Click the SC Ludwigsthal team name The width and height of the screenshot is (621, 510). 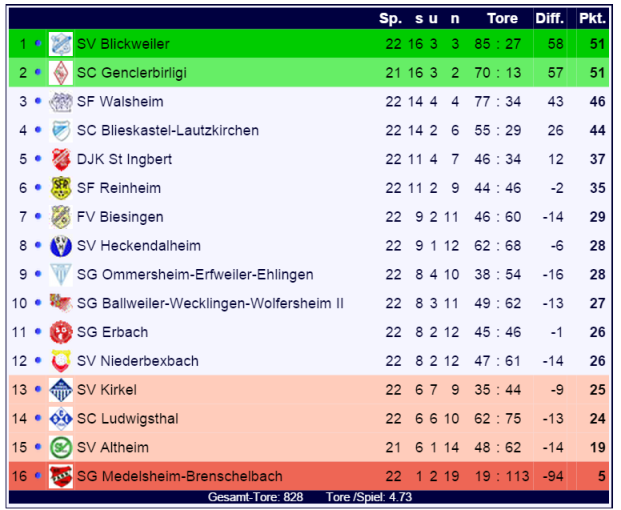(x=128, y=419)
